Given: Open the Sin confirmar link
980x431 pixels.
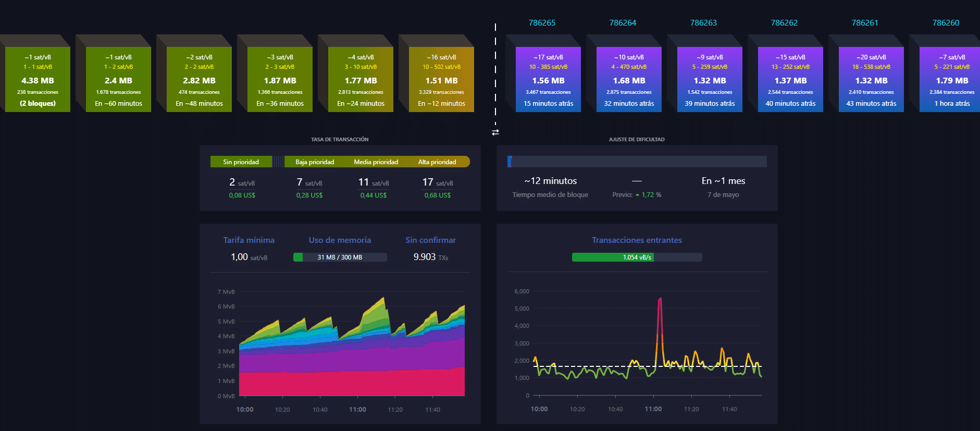Looking at the screenshot, I should [430, 240].
